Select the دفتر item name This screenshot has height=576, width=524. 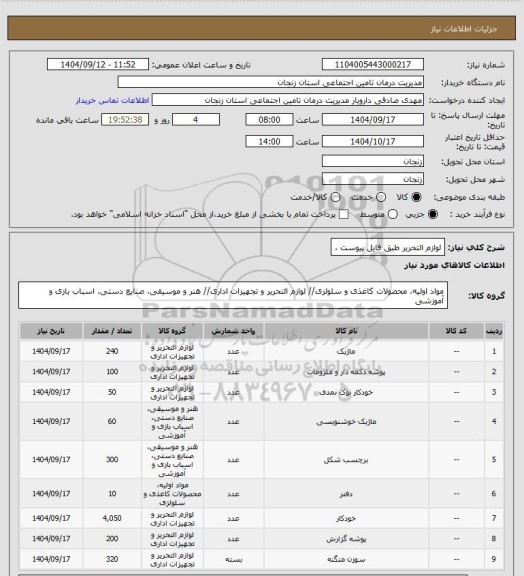click(x=346, y=494)
